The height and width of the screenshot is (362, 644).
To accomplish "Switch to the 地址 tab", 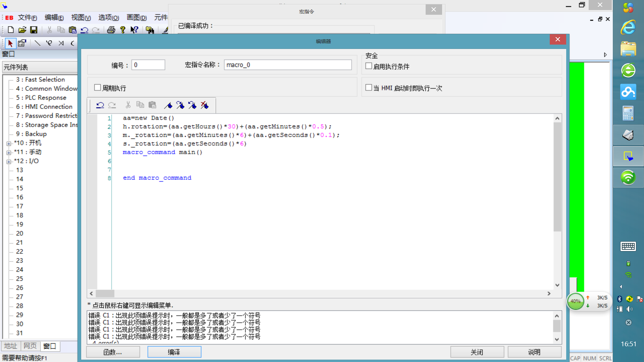I will (10, 346).
